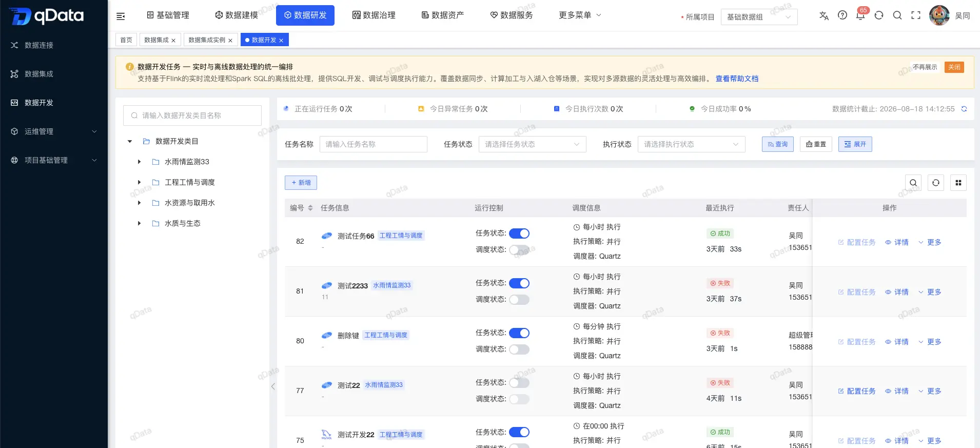Refresh the data statistics timestamp
The image size is (980, 448).
[x=964, y=109]
